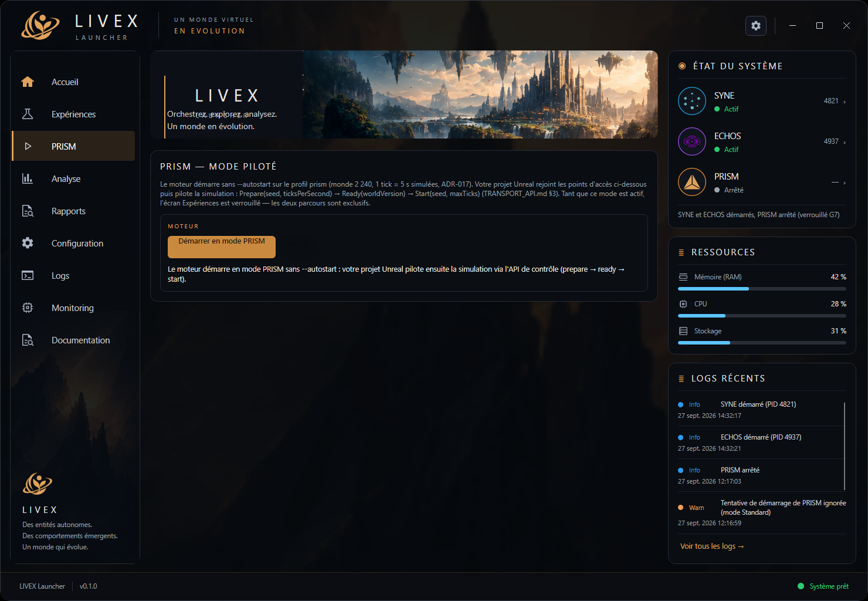Go to the Accueil page
The height and width of the screenshot is (601, 868).
click(x=73, y=82)
